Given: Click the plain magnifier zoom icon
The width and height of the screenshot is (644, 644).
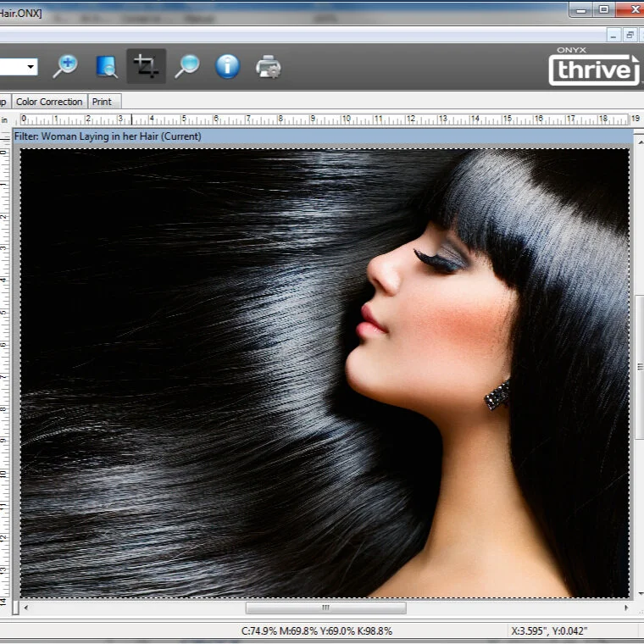Looking at the screenshot, I should click(x=187, y=66).
